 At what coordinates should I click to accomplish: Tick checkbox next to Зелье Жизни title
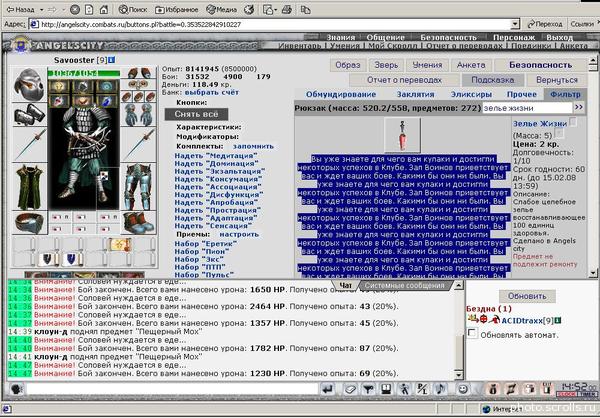pyautogui.click(x=573, y=122)
